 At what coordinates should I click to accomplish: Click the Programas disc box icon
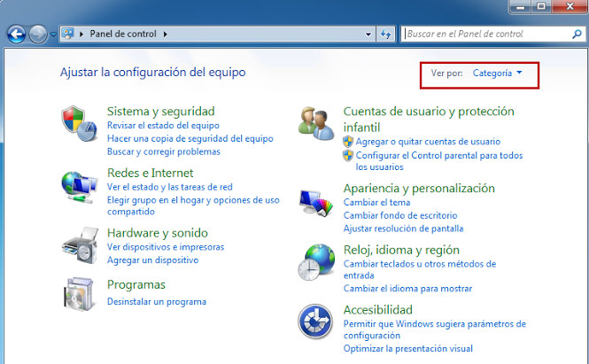pyautogui.click(x=78, y=294)
